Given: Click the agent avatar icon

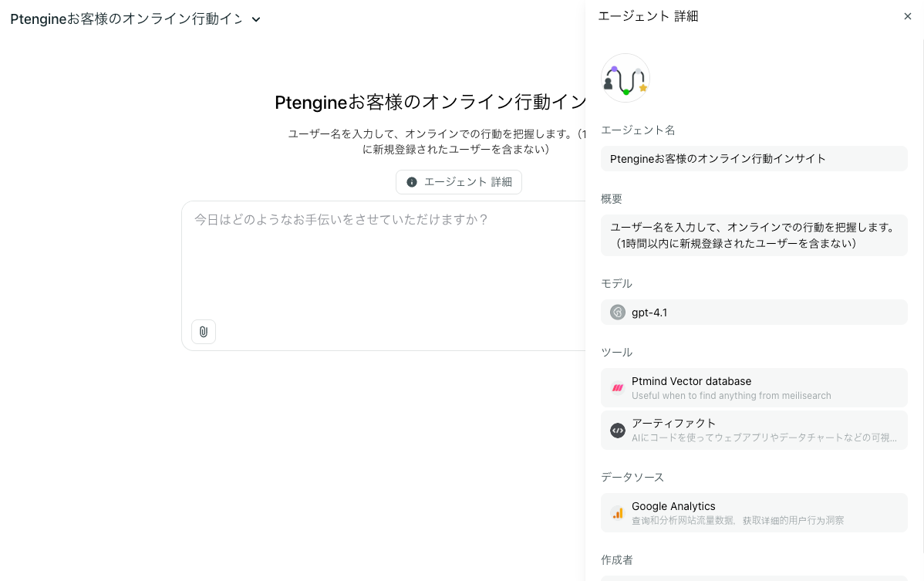Looking at the screenshot, I should [626, 78].
